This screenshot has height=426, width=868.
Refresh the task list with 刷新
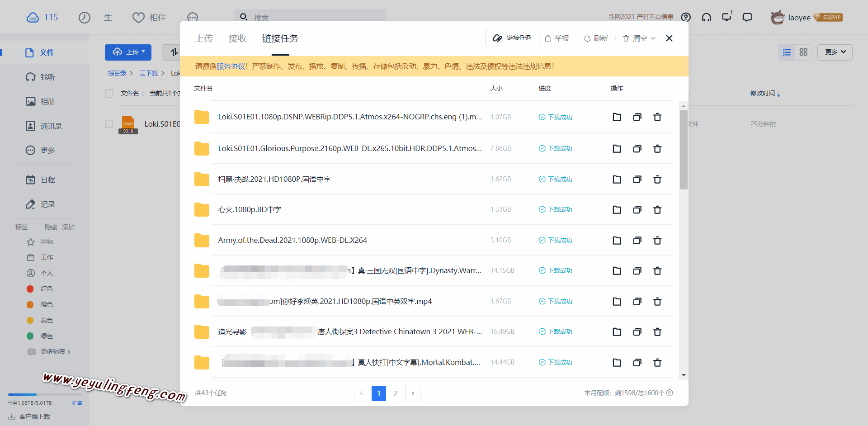click(x=596, y=38)
